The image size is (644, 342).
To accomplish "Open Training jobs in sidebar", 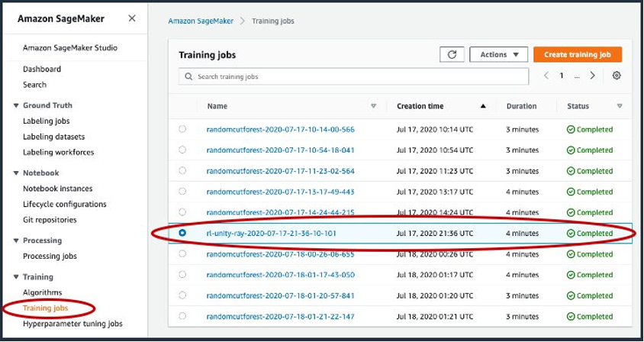I will pos(46,308).
